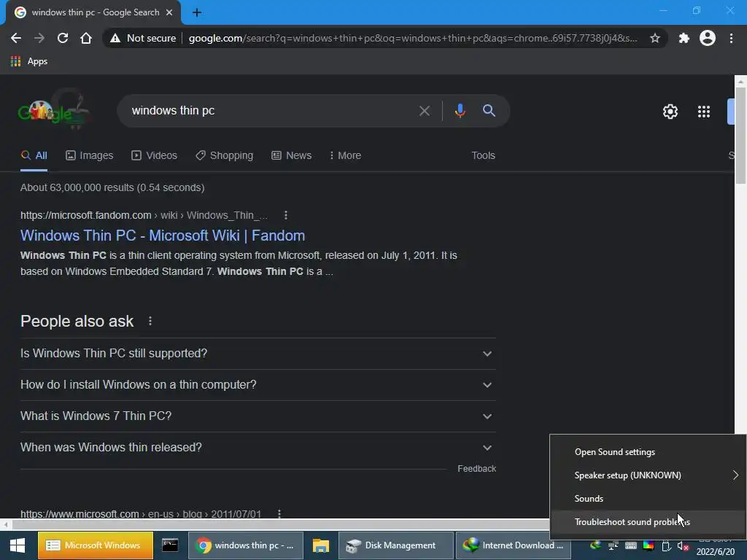Viewport: 747px width, 560px height.
Task: Click the safely remove hardware tray icon
Action: [666, 545]
